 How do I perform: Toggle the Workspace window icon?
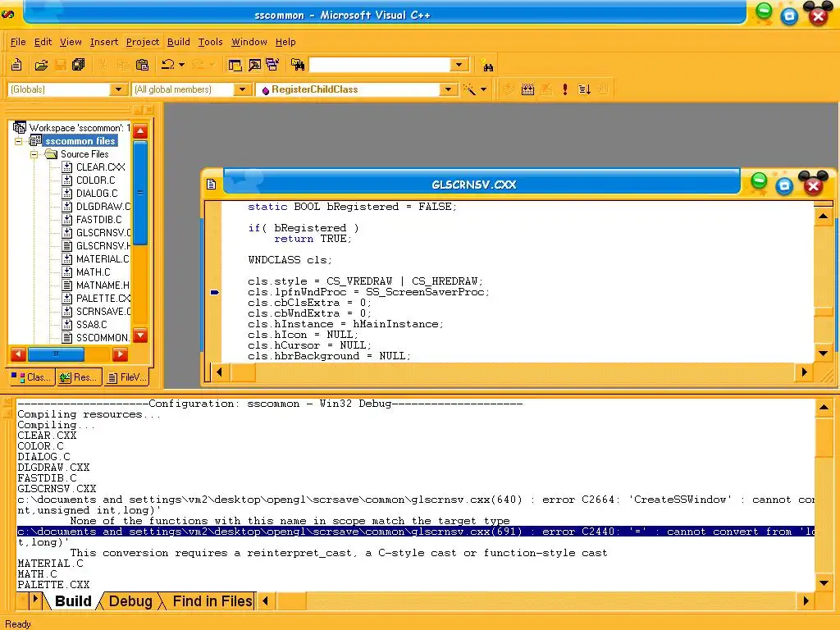point(235,66)
